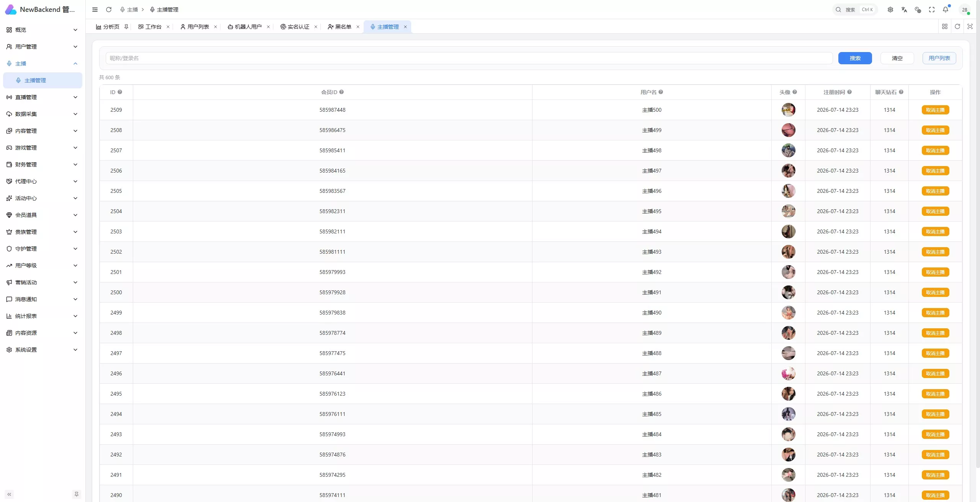
Task: Close the 实名认证 tab
Action: coord(316,27)
